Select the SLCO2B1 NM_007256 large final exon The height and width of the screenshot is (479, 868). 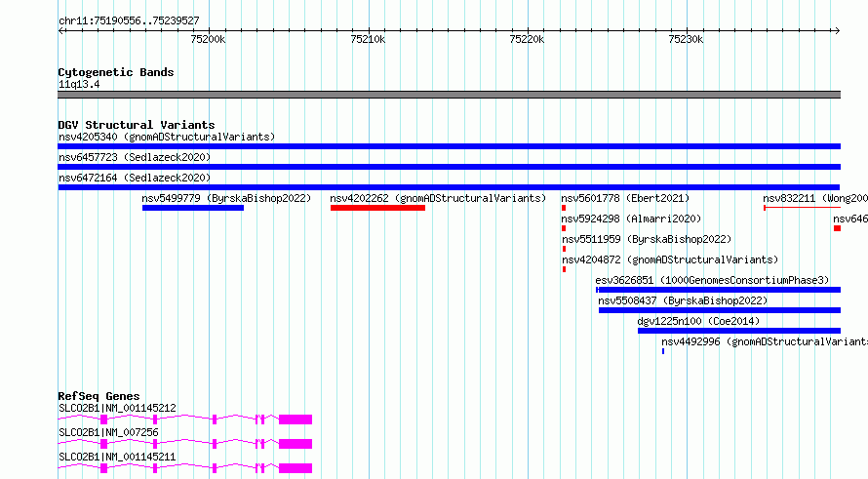(x=296, y=444)
